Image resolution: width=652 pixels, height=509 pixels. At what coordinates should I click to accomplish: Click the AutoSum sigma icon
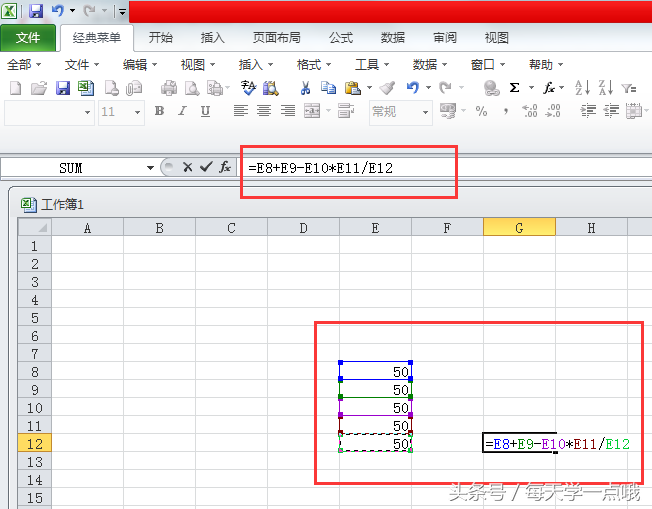tap(514, 88)
